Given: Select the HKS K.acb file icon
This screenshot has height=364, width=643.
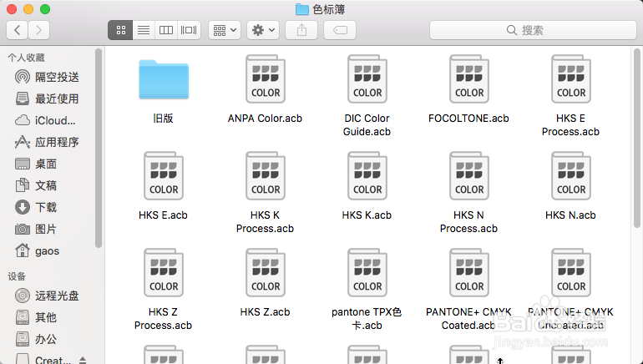Looking at the screenshot, I should (367, 176).
